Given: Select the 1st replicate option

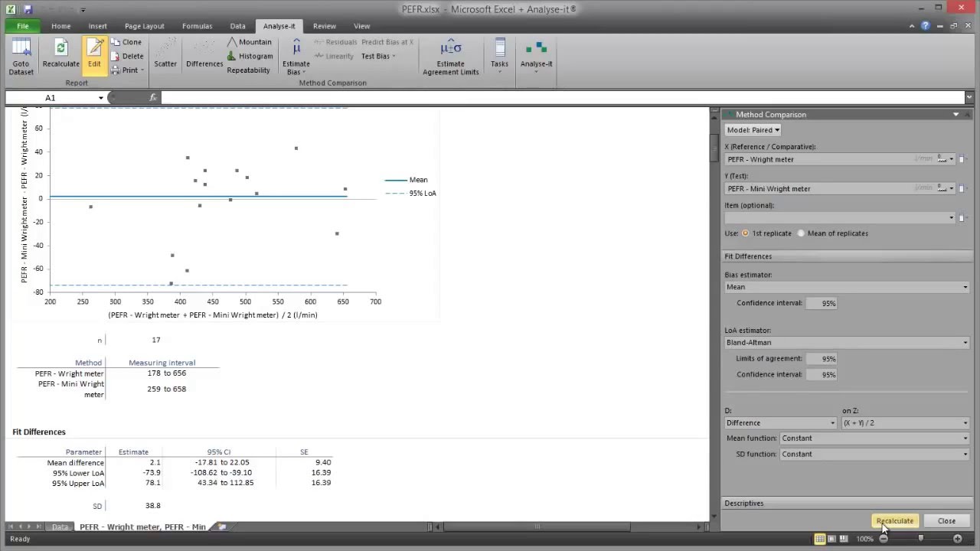Looking at the screenshot, I should 746,233.
